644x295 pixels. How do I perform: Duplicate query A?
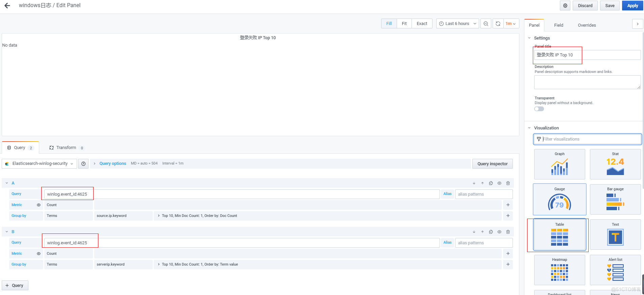[491, 183]
